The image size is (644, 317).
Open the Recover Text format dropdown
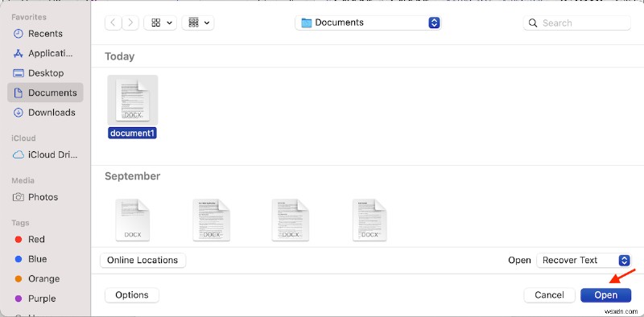[x=584, y=260]
